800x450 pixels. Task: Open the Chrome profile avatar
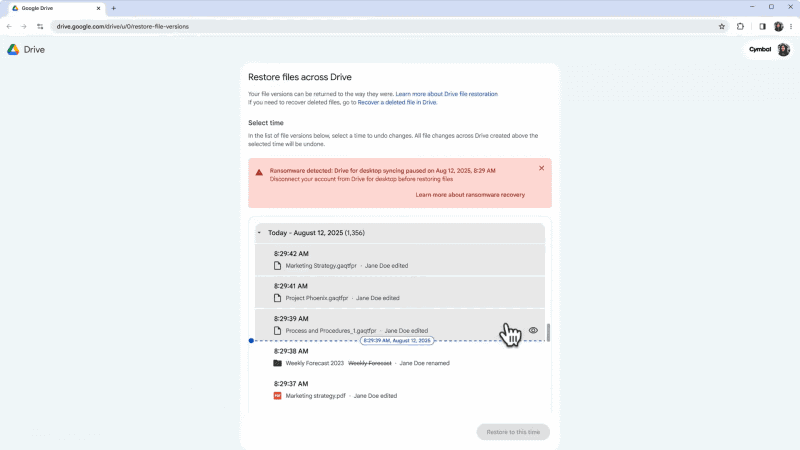pyautogui.click(x=779, y=27)
